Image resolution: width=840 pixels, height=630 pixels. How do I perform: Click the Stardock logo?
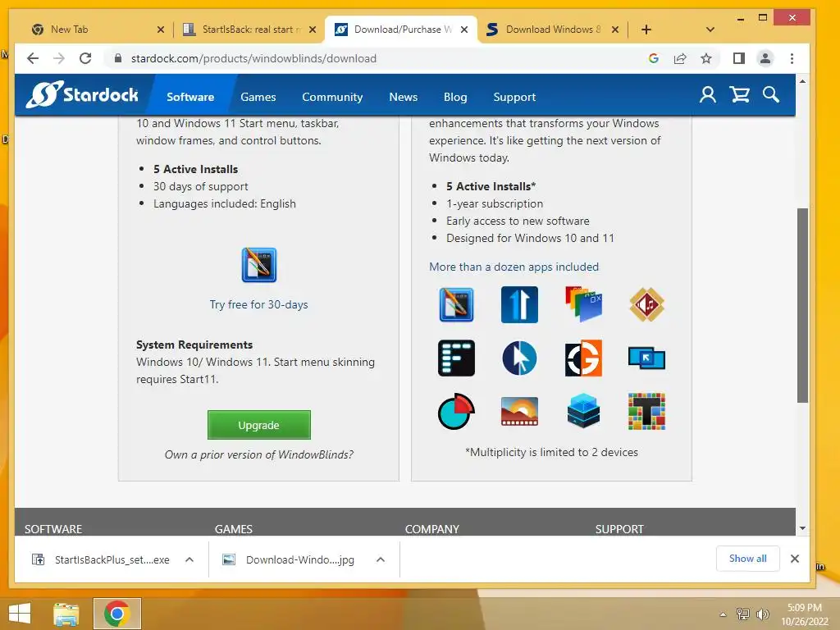tap(82, 95)
